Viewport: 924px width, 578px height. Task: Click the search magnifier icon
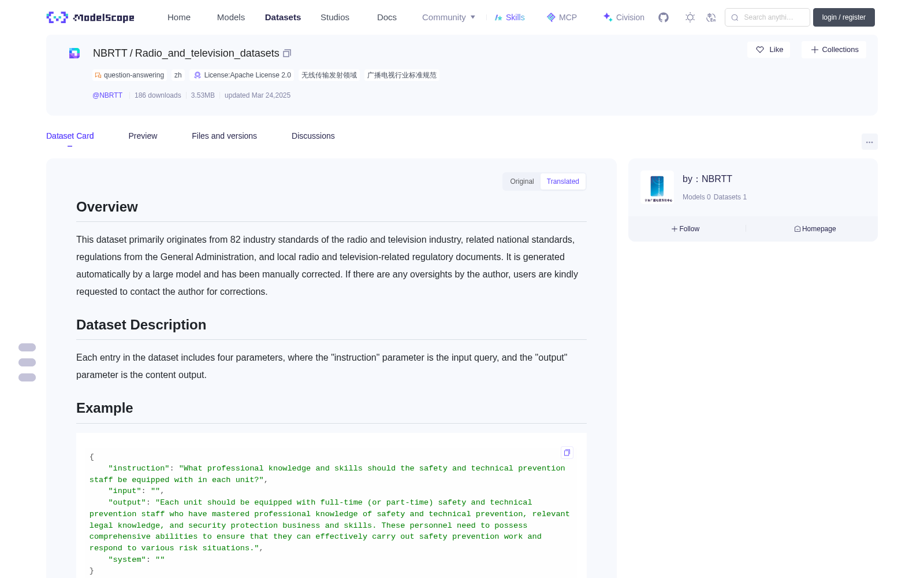pos(735,17)
